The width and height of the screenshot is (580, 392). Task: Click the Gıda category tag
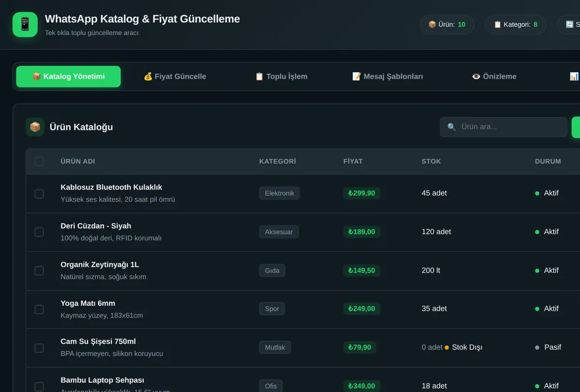pyautogui.click(x=272, y=271)
